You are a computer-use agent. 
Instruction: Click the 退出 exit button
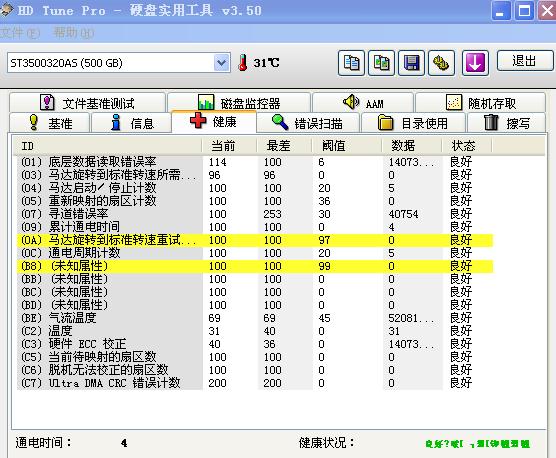click(x=525, y=61)
